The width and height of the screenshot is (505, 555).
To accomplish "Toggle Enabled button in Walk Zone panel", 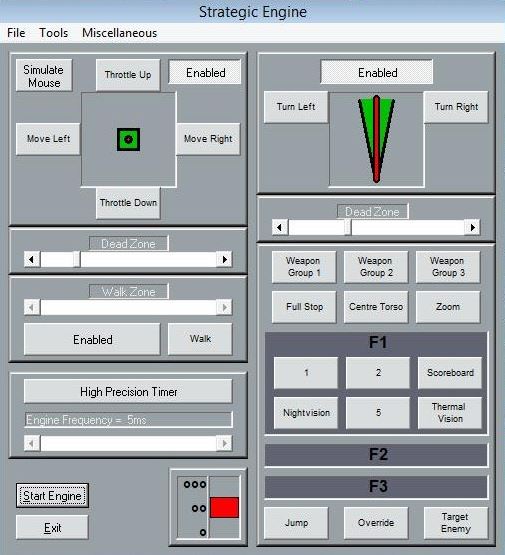I will pos(92,339).
